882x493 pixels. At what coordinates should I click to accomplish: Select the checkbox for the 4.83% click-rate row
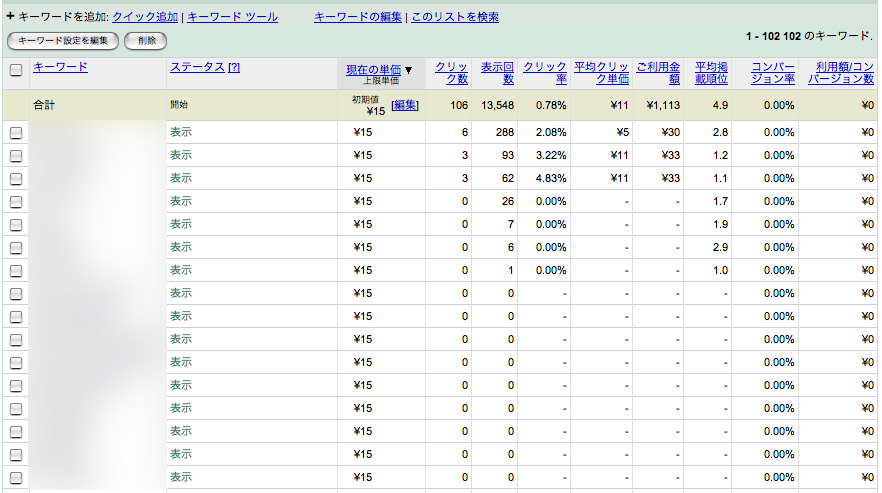coord(16,179)
